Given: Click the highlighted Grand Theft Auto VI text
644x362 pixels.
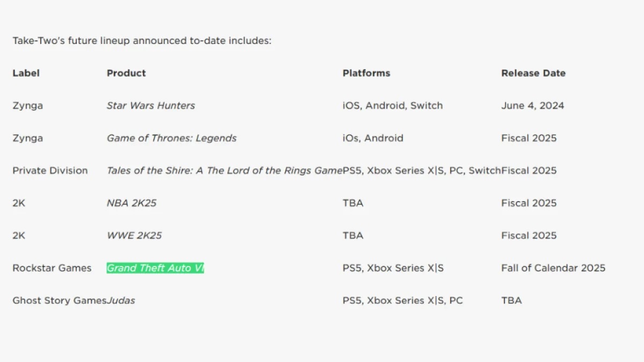Looking at the screenshot, I should 155,268.
